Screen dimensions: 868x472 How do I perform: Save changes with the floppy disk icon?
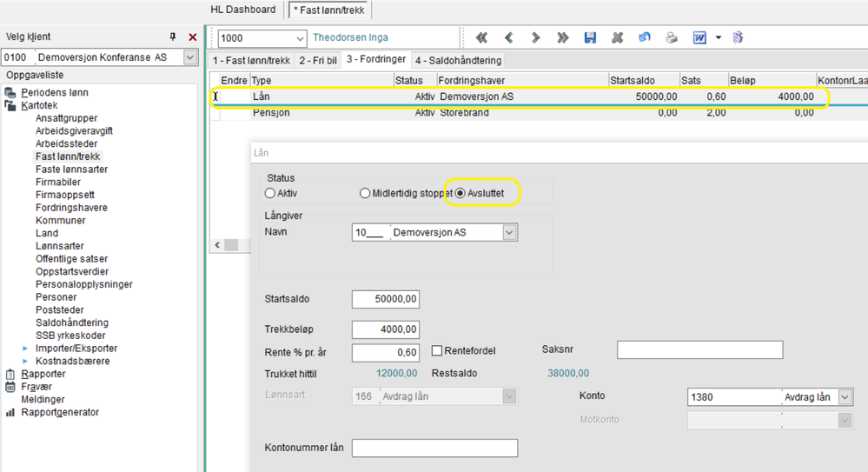590,38
